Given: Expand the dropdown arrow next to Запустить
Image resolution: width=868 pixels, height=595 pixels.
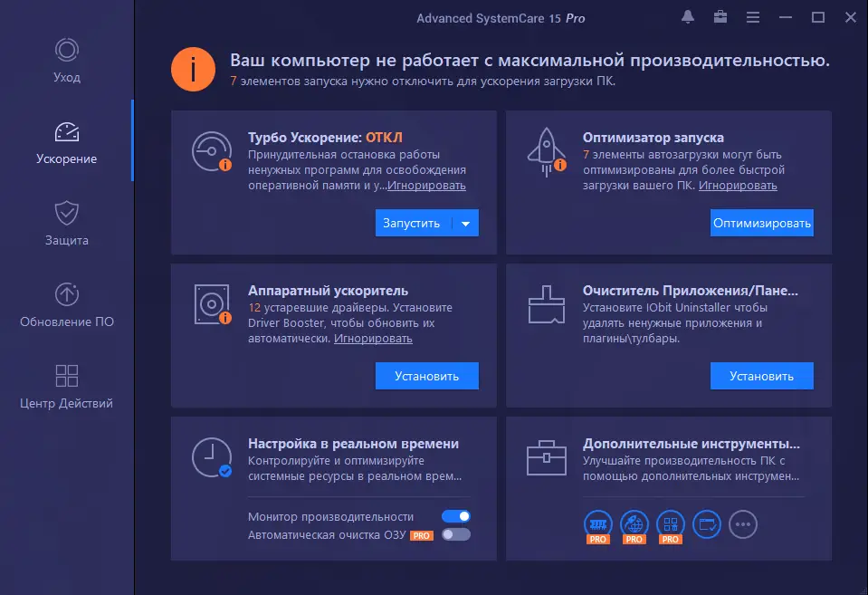Looking at the screenshot, I should pos(465,224).
